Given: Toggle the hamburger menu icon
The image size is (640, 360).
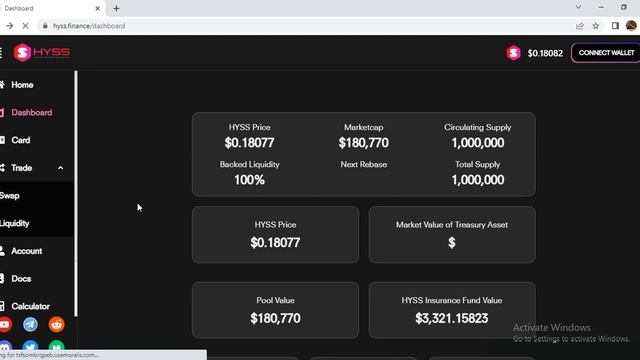Looking at the screenshot, I should coord(1,52).
